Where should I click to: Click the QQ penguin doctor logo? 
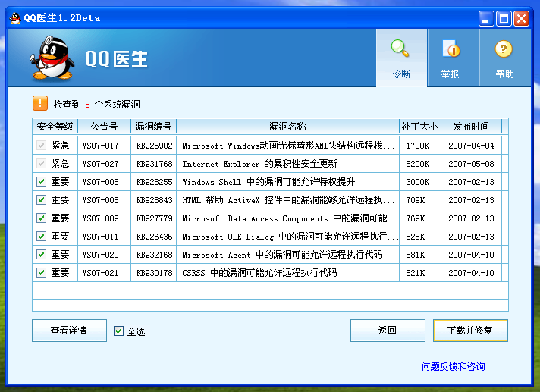point(52,58)
